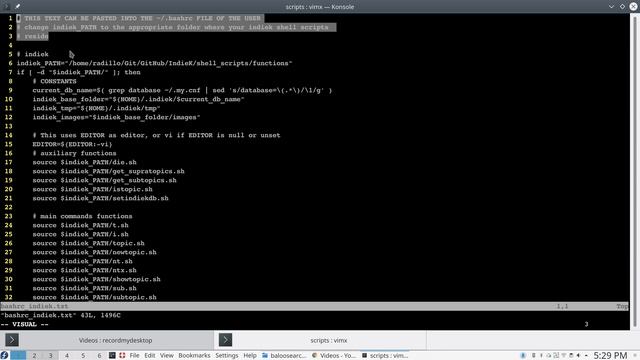640x360 pixels.
Task: Click the pin icon in Konsole title bar
Action: pyautogui.click(x=18, y=6)
